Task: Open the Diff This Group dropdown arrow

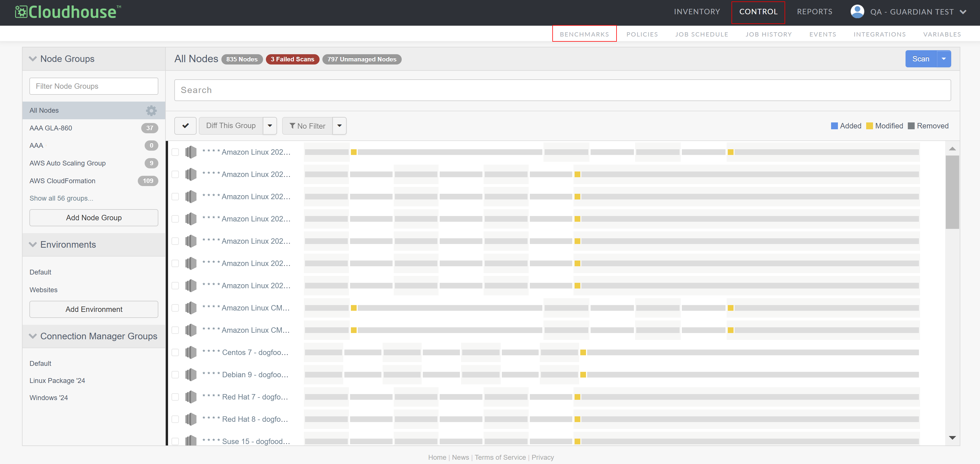Action: click(270, 126)
